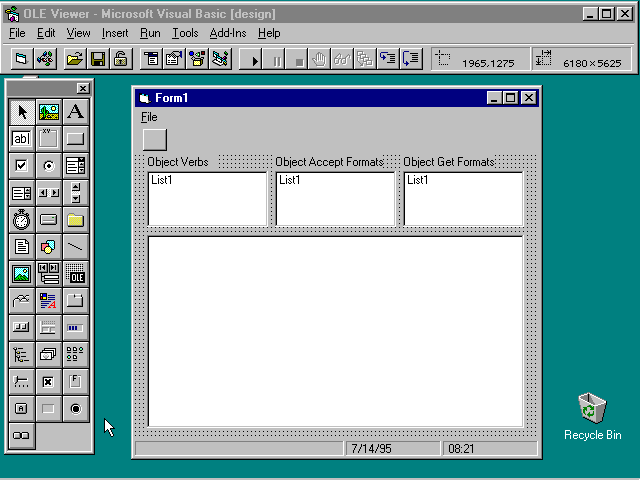The image size is (640, 480).
Task: Click the Save Project toolbar icon
Action: coord(98,59)
